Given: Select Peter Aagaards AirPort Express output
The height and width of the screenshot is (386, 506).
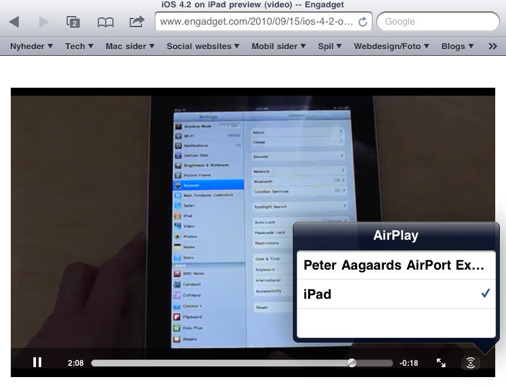Looking at the screenshot, I should point(396,265).
